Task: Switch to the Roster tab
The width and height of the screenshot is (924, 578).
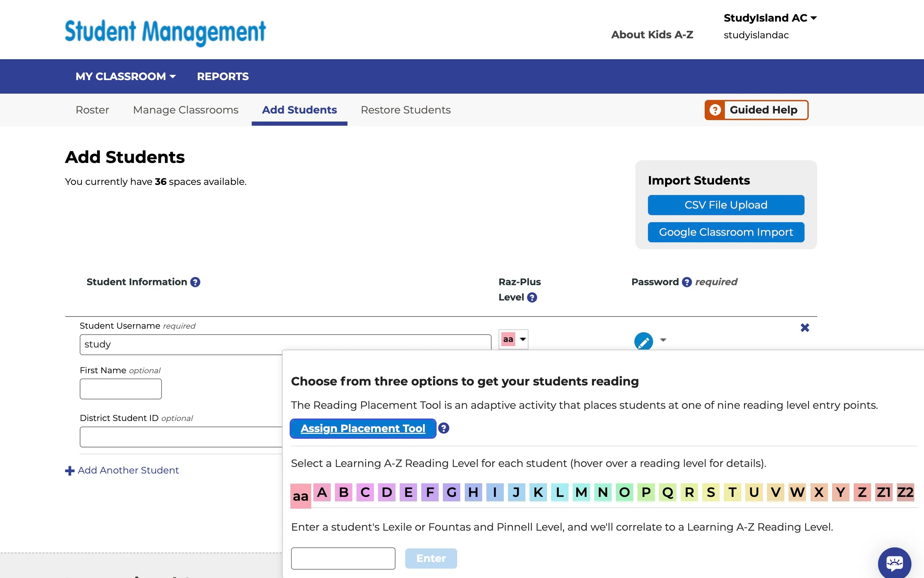Action: point(92,110)
